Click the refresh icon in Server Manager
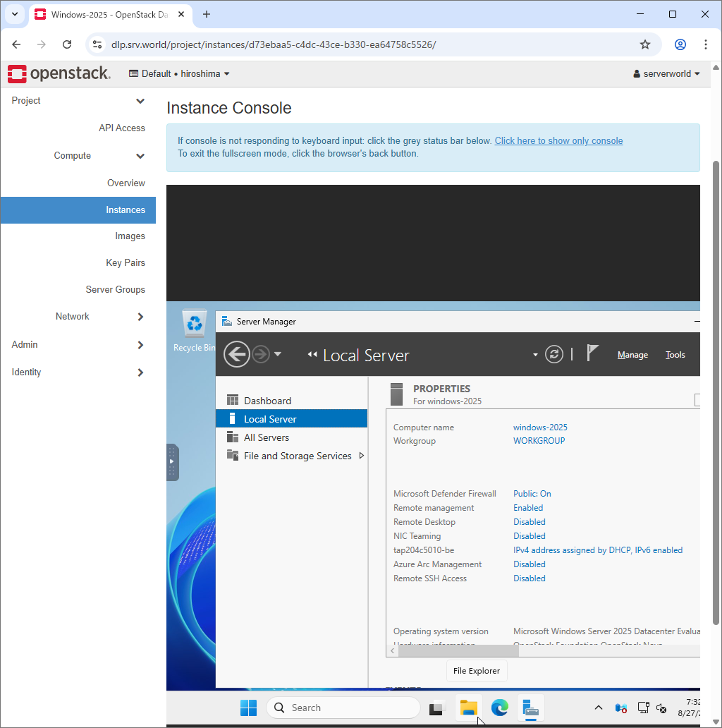The width and height of the screenshot is (722, 728). 554,354
